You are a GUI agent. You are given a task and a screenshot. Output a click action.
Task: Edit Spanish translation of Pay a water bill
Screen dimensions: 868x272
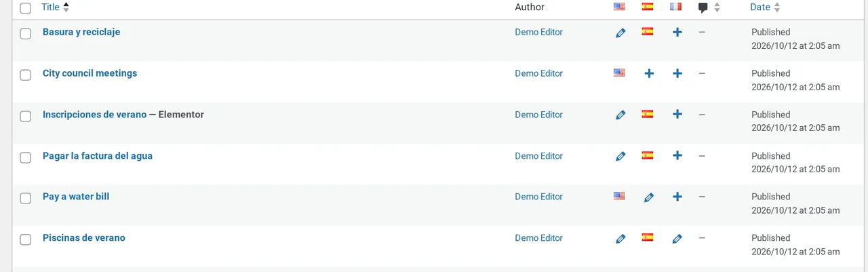point(649,197)
